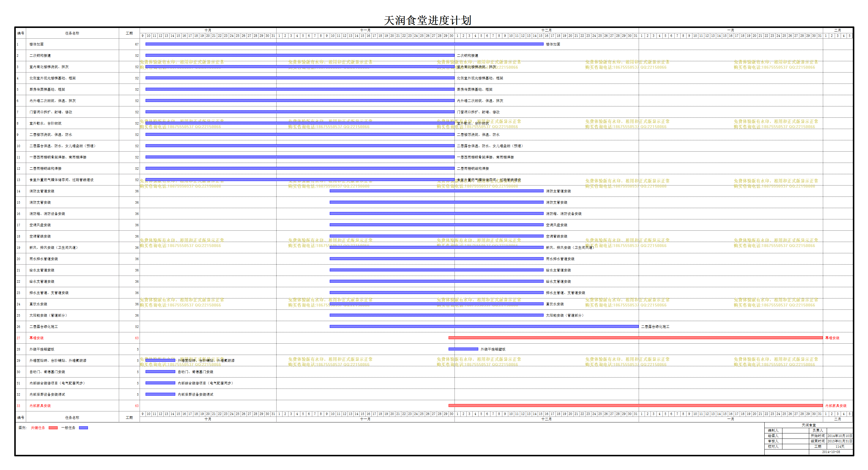Click the total duration value 114天
The height and width of the screenshot is (470, 868).
(x=840, y=447)
